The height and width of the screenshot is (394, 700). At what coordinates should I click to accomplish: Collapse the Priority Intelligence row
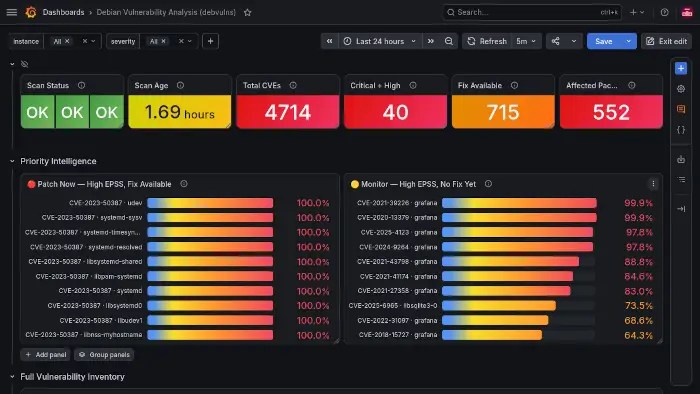pyautogui.click(x=12, y=161)
